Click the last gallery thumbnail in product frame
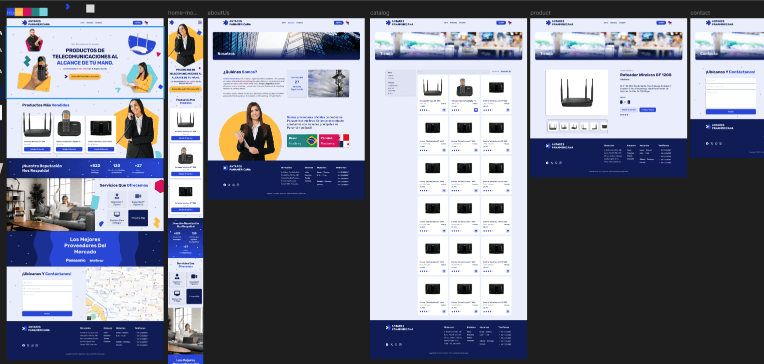Image resolution: width=764 pixels, height=364 pixels. 604,127
